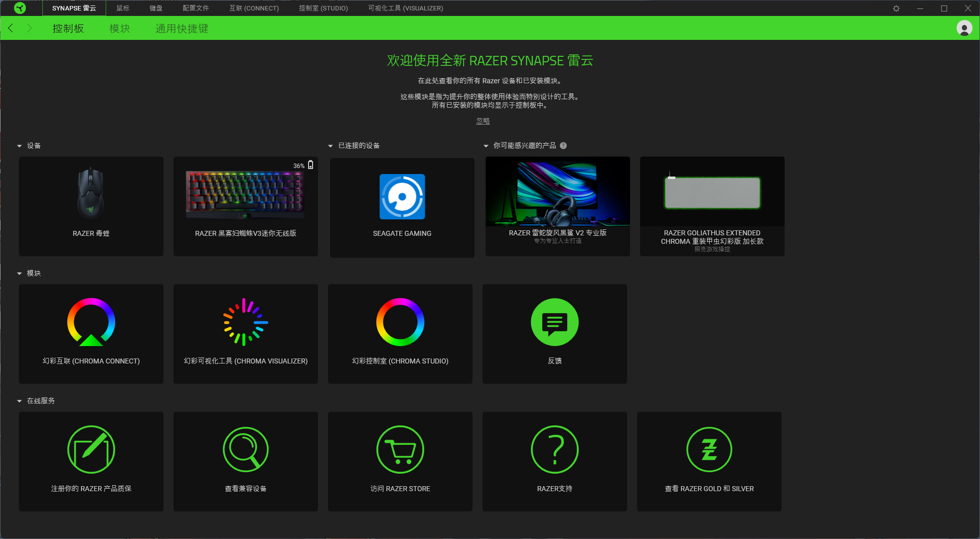Collapse the 已连接的设备 section
980x539 pixels.
(330, 146)
